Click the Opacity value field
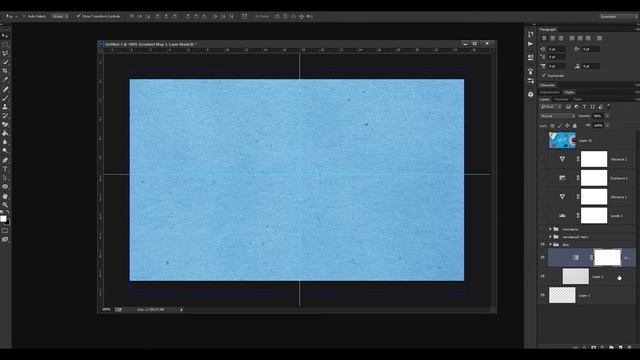 pos(598,116)
